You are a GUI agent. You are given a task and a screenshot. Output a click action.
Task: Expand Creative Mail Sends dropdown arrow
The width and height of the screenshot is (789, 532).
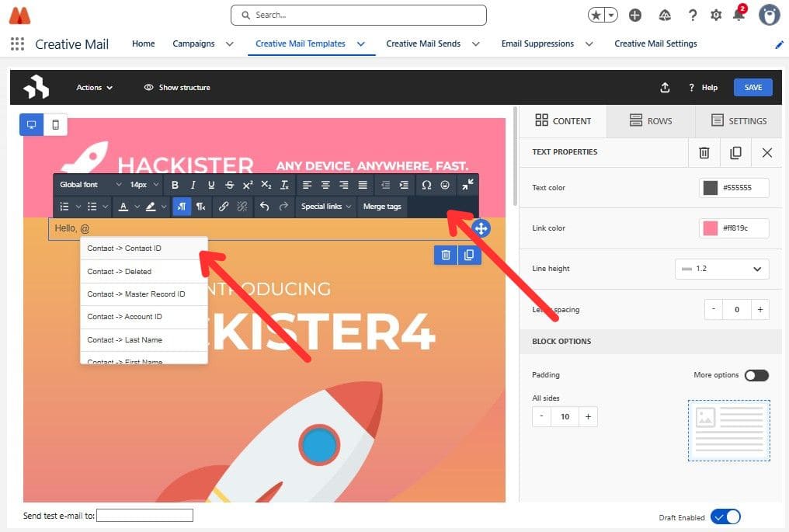475,43
